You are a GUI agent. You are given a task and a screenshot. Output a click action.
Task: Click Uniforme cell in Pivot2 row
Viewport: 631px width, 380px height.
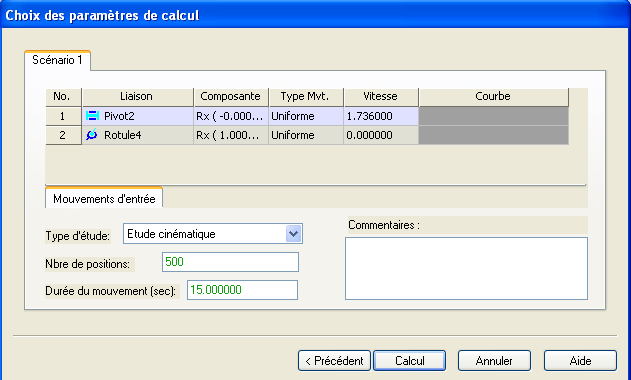click(306, 116)
